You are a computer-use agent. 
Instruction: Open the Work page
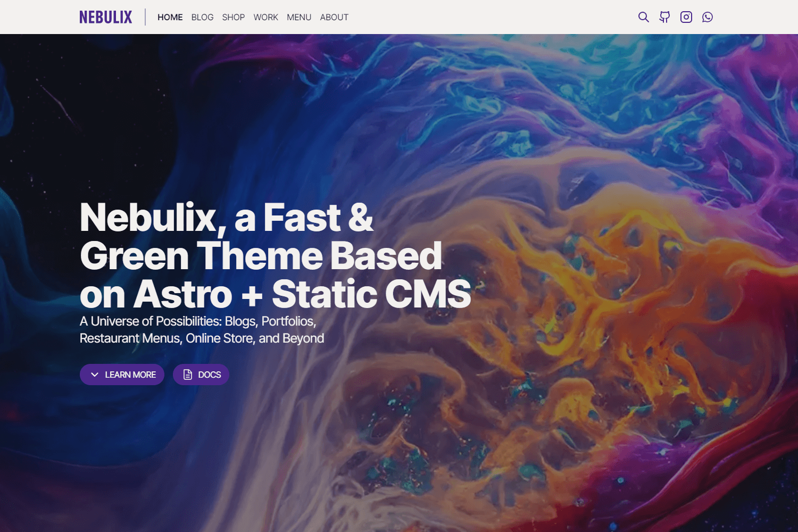click(x=265, y=17)
